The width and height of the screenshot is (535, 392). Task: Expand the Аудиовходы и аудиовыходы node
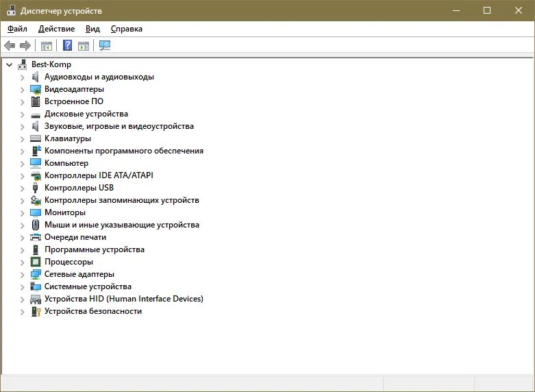click(22, 77)
